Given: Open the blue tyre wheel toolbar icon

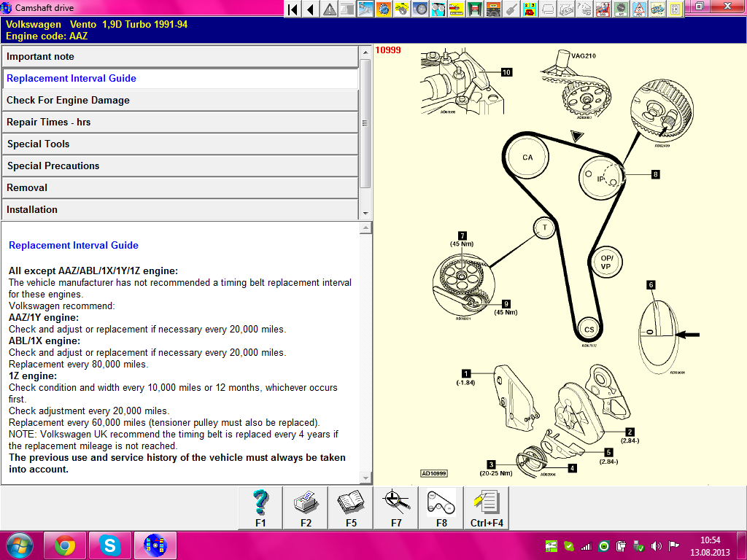Looking at the screenshot, I should coord(420,9).
